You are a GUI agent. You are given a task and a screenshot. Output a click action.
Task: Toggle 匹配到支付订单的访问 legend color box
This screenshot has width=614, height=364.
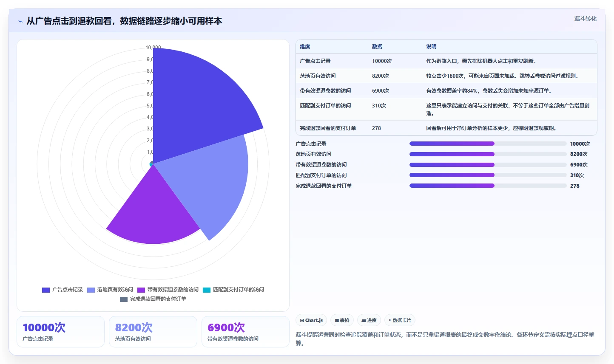tap(207, 290)
